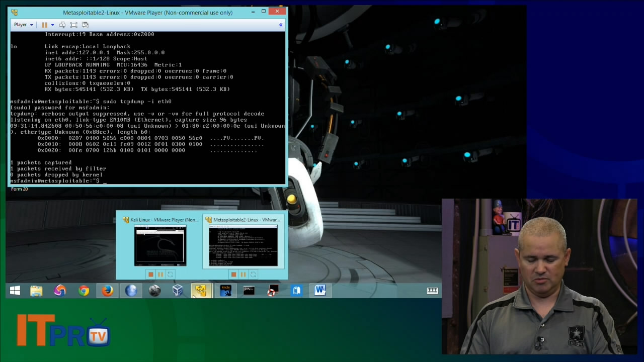The image size is (644, 362).
Task: Pause the Metasploitable2 VM from preview
Action: [x=244, y=274]
